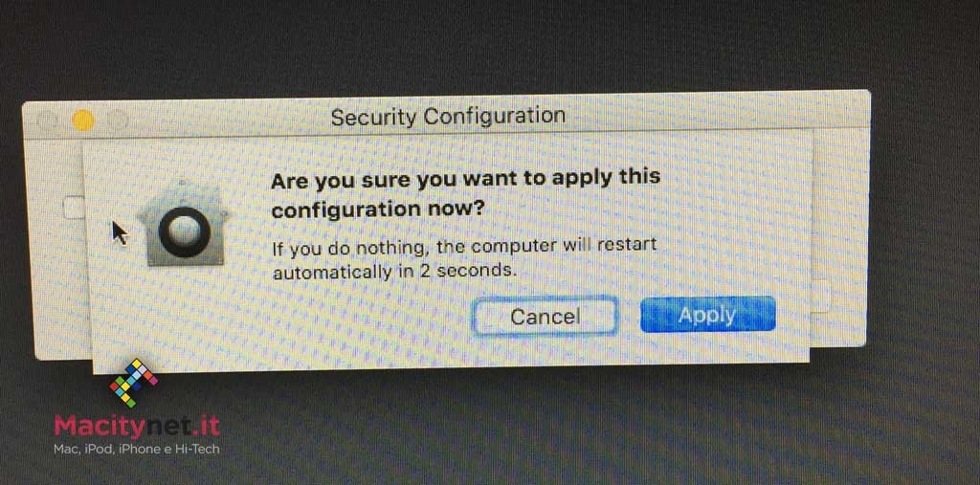Click the 'Security Configuration' window title

(448, 117)
